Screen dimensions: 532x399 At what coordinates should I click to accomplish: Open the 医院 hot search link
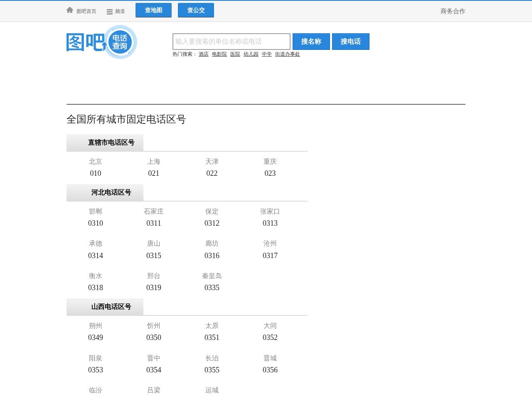tap(235, 54)
